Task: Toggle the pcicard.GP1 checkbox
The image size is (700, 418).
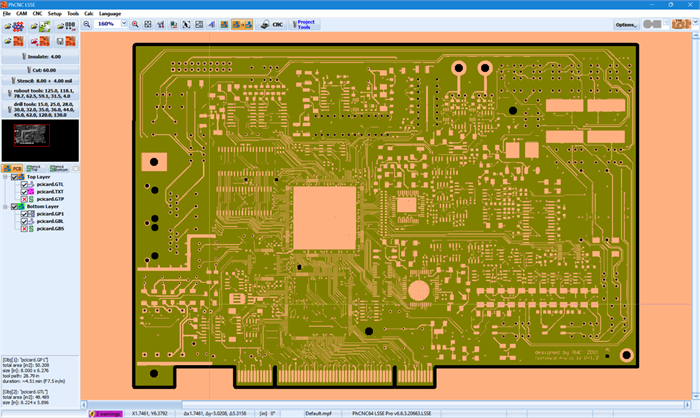Action: (24, 214)
